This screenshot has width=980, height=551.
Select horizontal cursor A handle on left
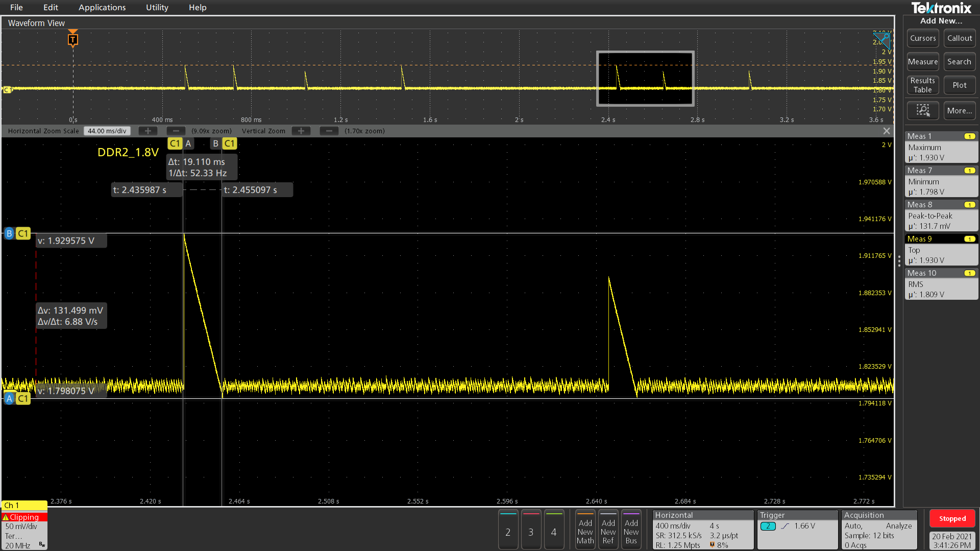[x=17, y=399]
